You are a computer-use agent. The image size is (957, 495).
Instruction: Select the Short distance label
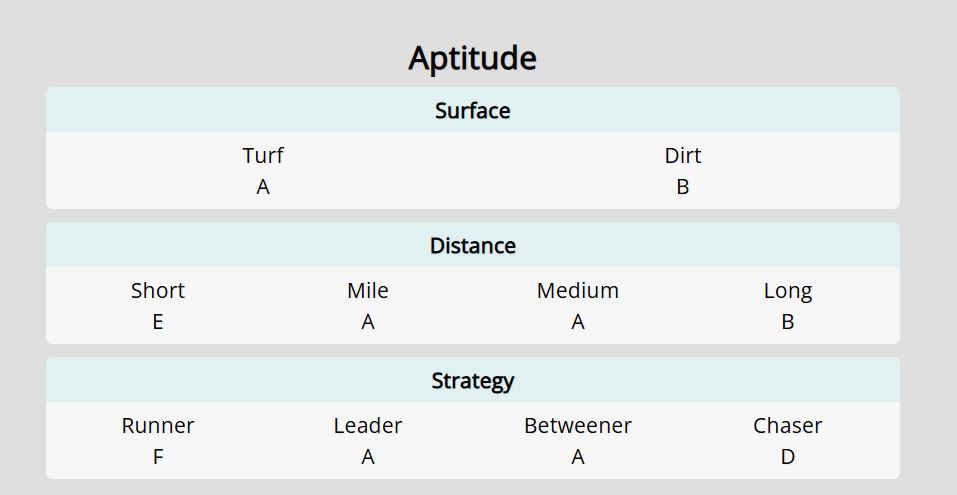point(158,290)
